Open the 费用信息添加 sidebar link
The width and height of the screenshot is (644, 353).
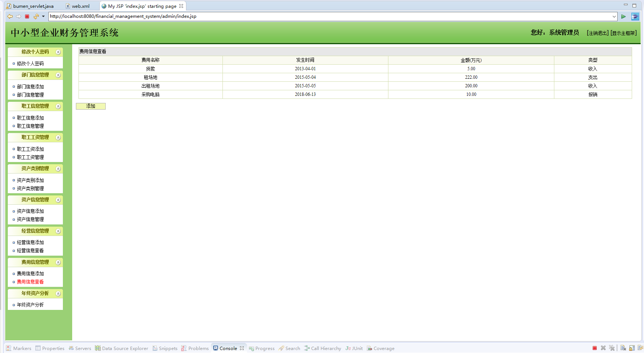(30, 273)
